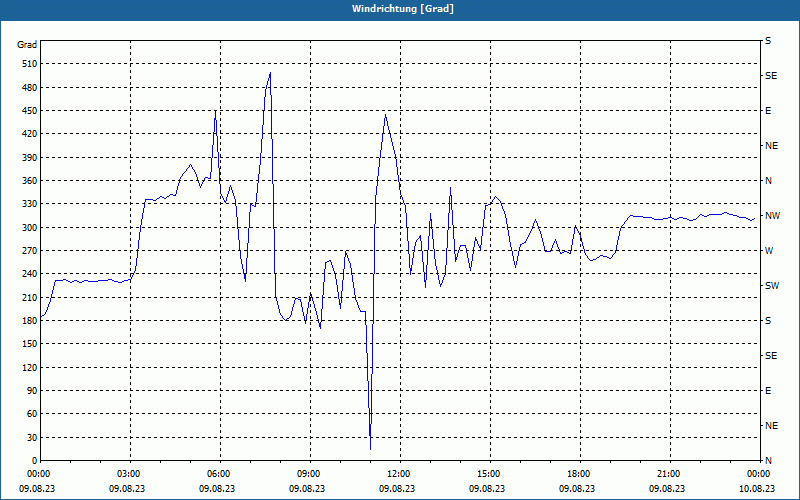The image size is (800, 500).
Task: Select the 240 degree axis label
Action: (30, 274)
